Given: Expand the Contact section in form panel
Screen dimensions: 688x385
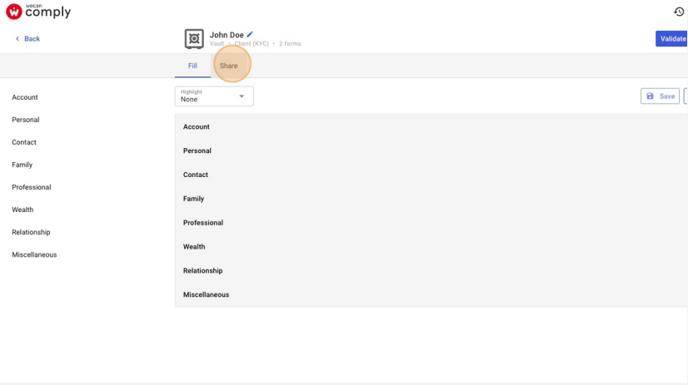Looking at the screenshot, I should [x=431, y=174].
